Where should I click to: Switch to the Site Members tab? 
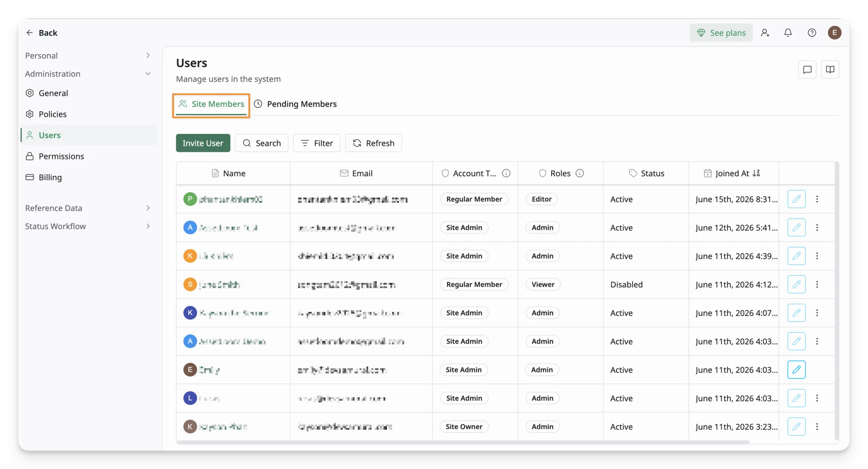pyautogui.click(x=211, y=104)
